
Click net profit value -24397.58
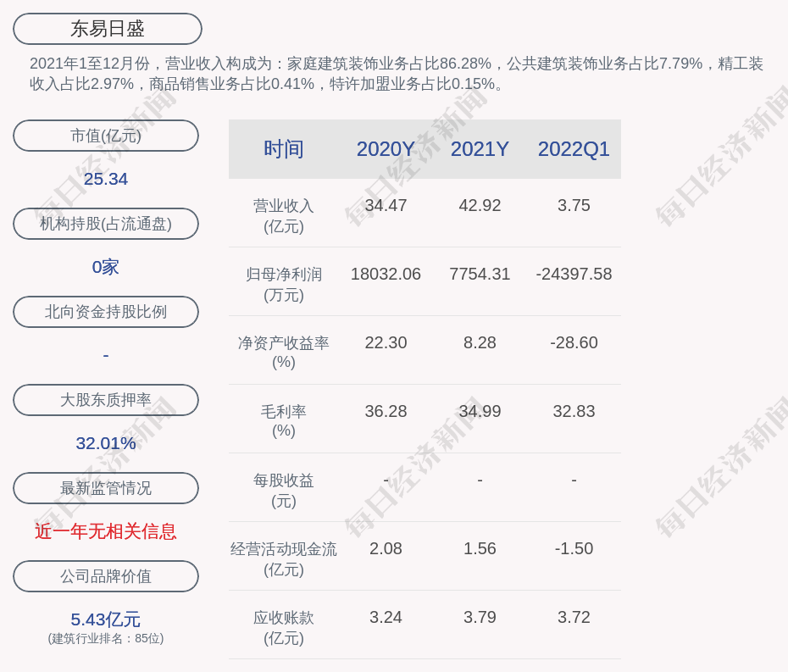point(574,274)
